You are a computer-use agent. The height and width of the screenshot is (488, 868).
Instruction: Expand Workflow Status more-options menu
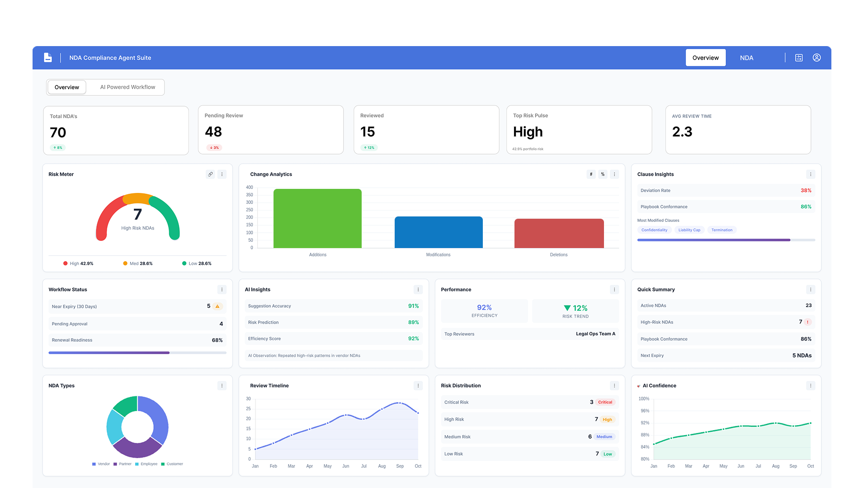pyautogui.click(x=222, y=289)
